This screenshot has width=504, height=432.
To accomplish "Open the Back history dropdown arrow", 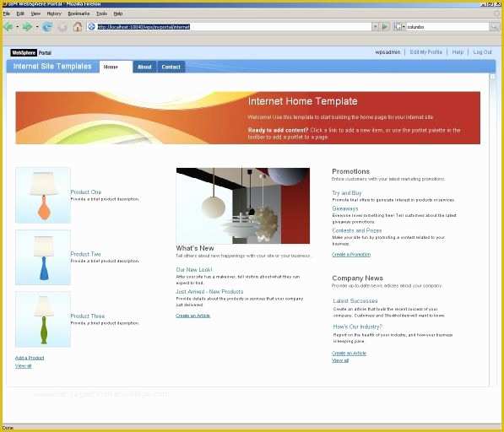I will point(18,27).
